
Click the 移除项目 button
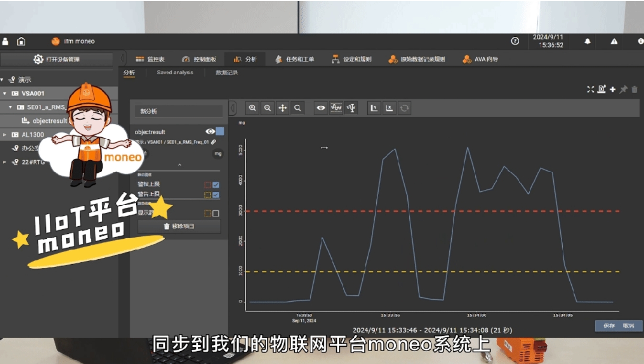point(179,226)
